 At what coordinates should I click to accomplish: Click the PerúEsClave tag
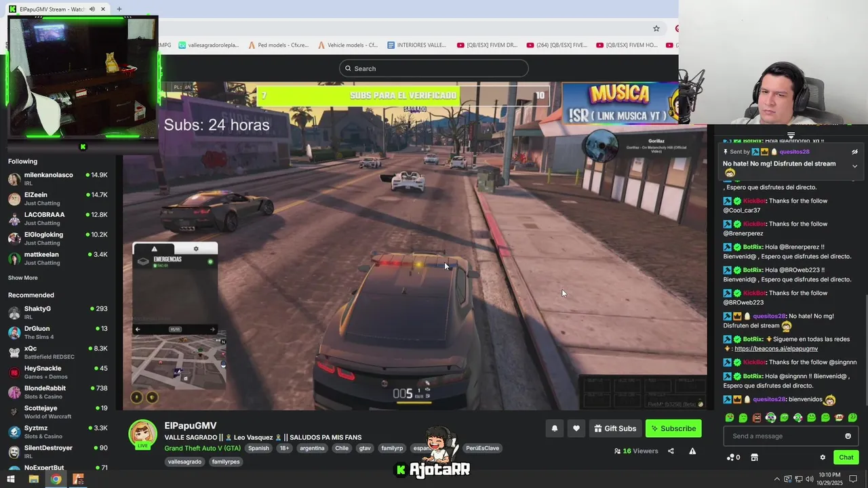[x=482, y=448]
